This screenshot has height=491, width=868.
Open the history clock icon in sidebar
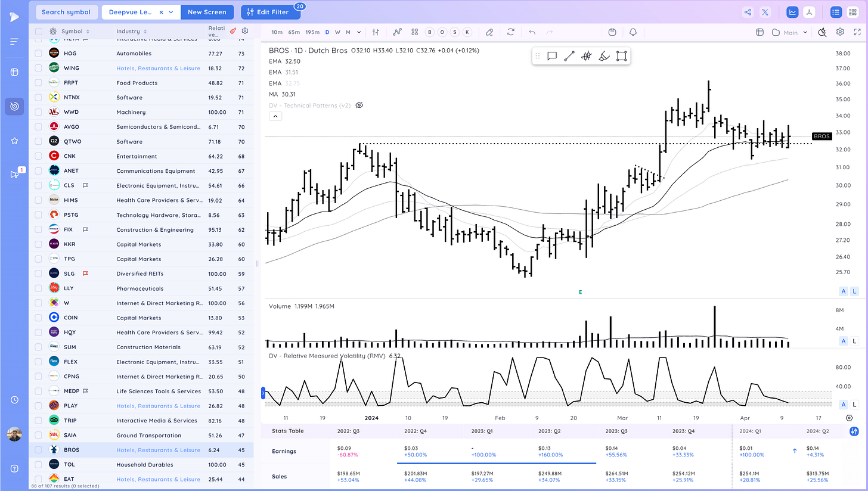tap(14, 400)
